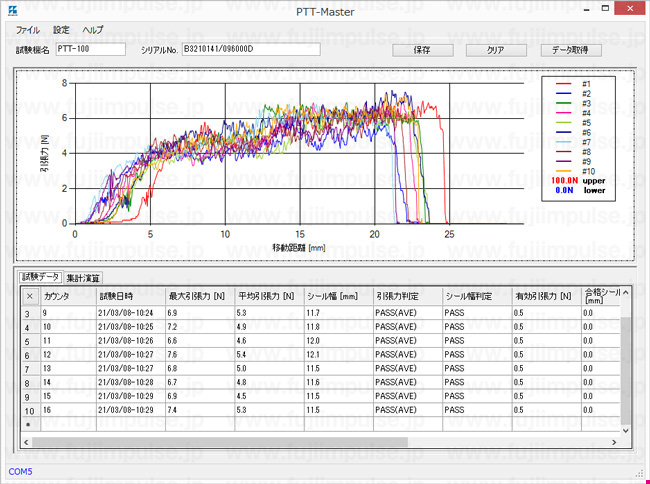Click the X corner cell of the data table
This screenshot has height=484, width=650.
coord(29,296)
